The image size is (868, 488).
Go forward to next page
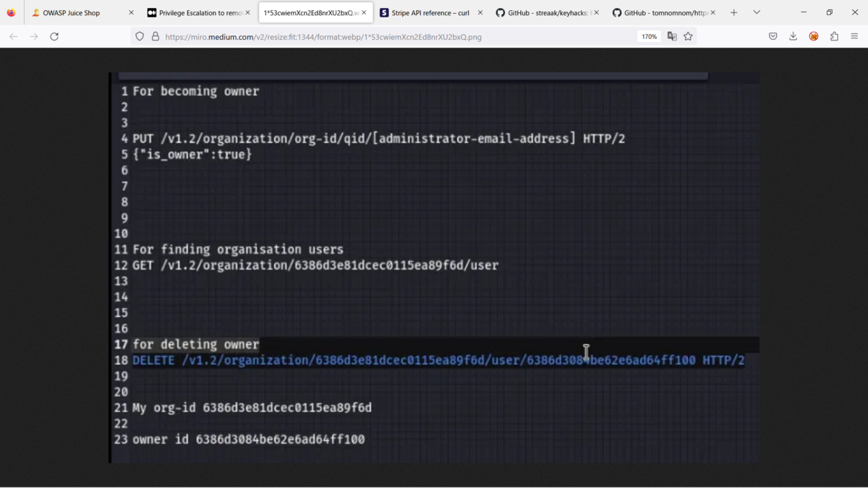point(34,36)
